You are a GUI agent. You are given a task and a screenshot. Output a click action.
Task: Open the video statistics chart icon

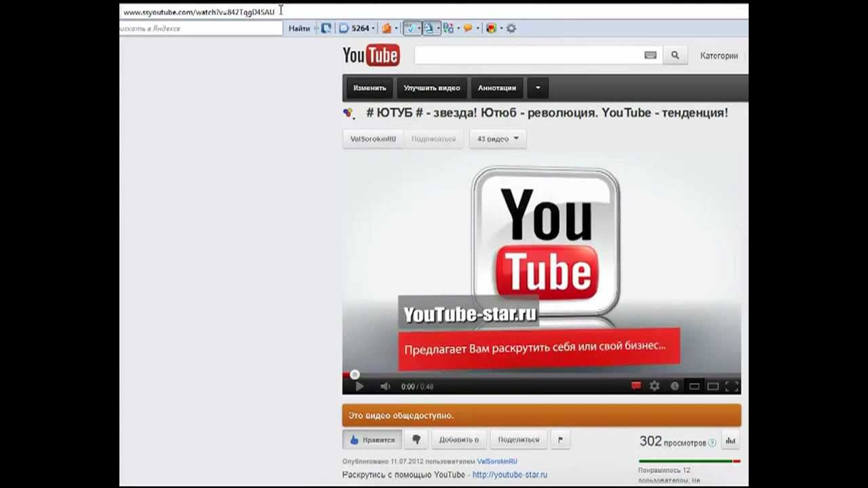pos(730,441)
